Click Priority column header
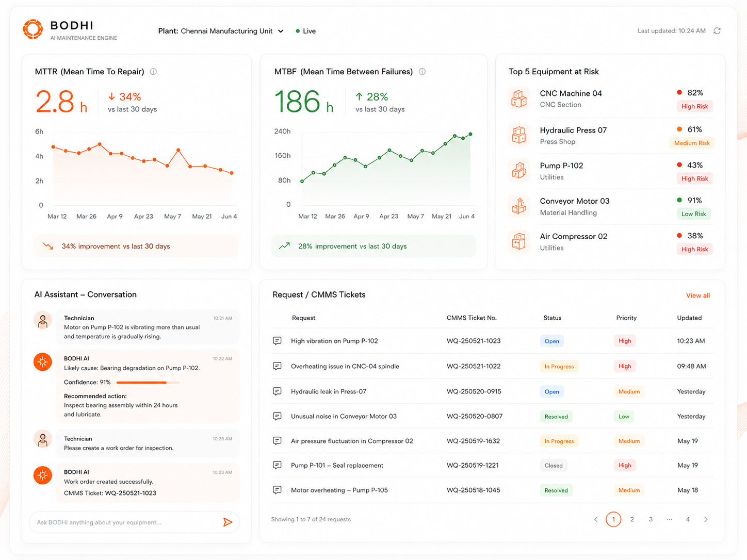Image resolution: width=747 pixels, height=560 pixels. coord(626,318)
